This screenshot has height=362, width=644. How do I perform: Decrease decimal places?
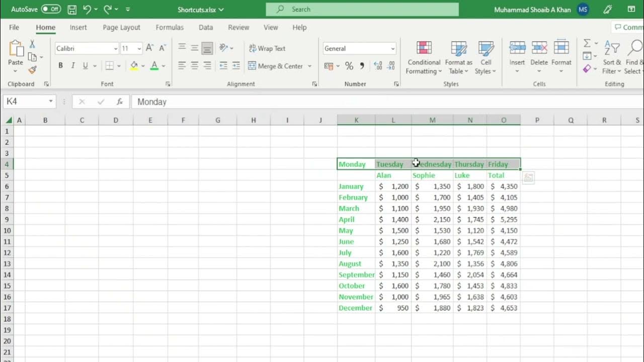(x=390, y=66)
